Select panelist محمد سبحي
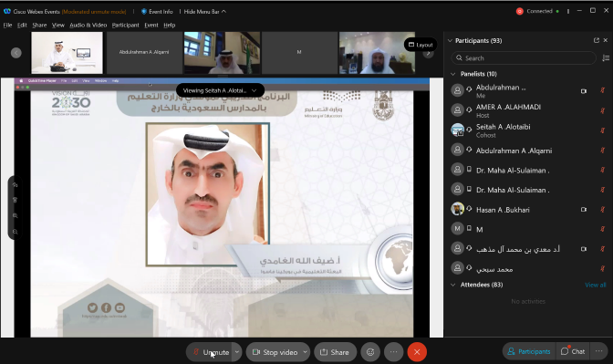Viewport: 613px width, 364px height. click(528, 268)
